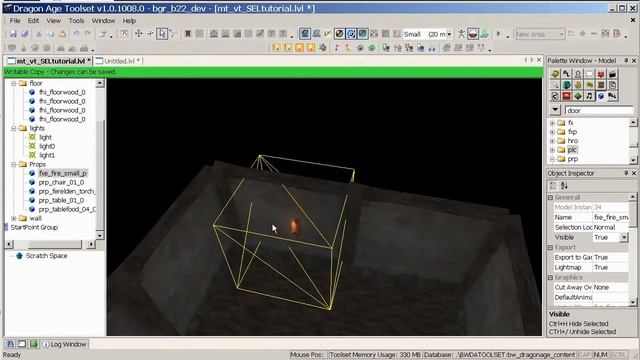
Task: Collapse the lights folder in tree
Action: [13, 128]
